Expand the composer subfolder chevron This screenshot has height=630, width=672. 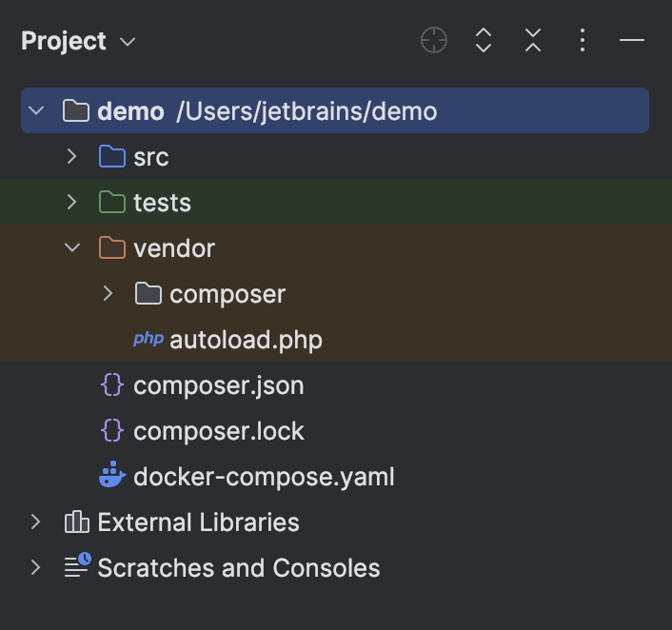coord(108,293)
